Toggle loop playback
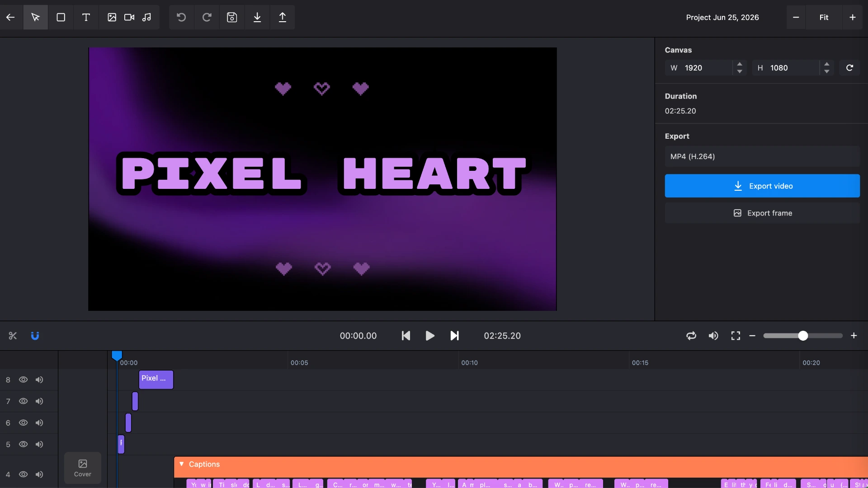The height and width of the screenshot is (488, 868). (x=691, y=336)
